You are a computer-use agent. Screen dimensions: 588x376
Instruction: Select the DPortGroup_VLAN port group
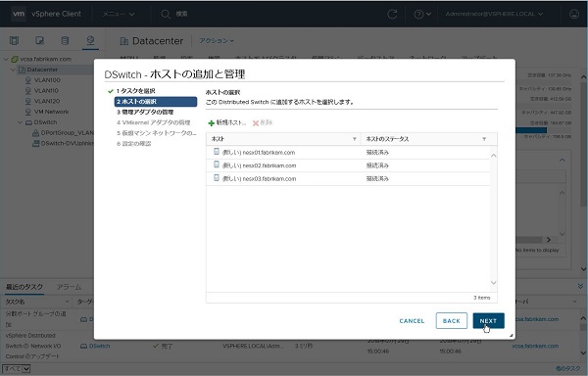point(67,132)
